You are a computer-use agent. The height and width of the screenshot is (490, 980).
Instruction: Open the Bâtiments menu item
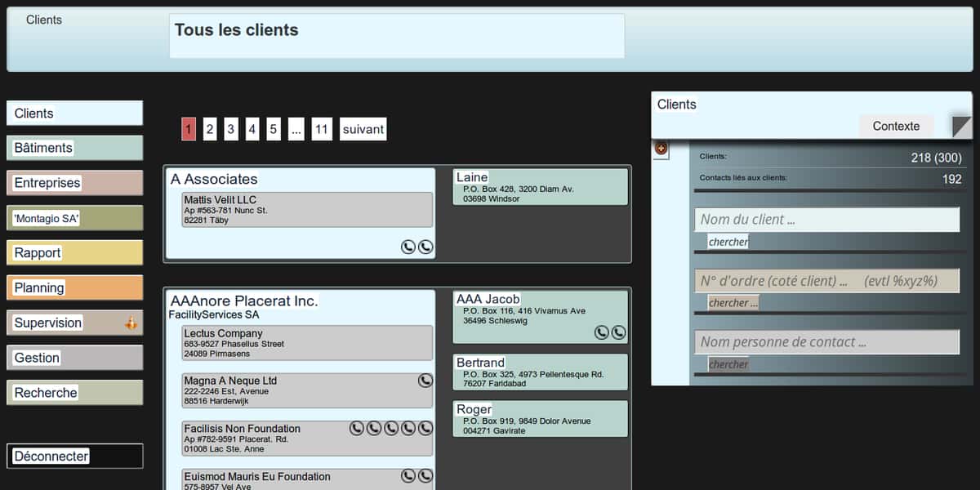coord(74,148)
